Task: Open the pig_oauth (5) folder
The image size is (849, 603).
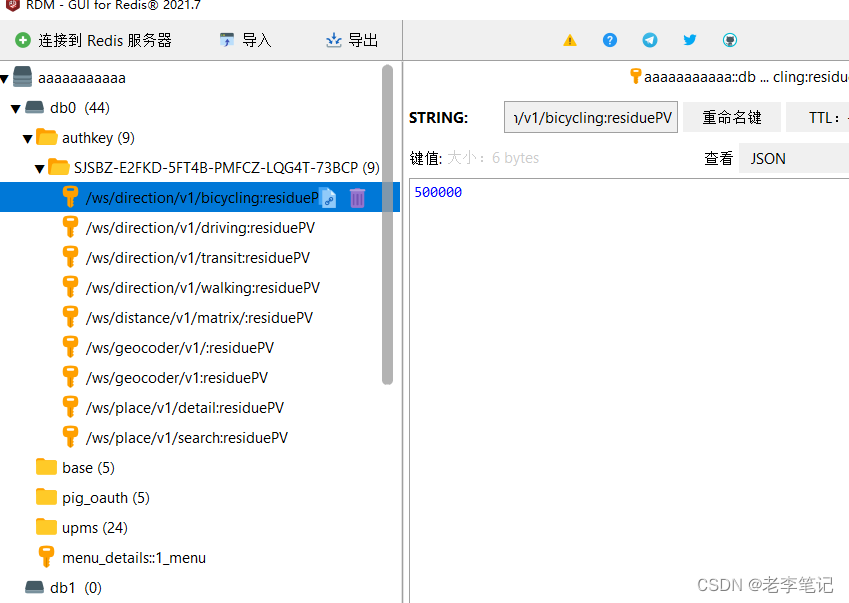Action: click(106, 497)
